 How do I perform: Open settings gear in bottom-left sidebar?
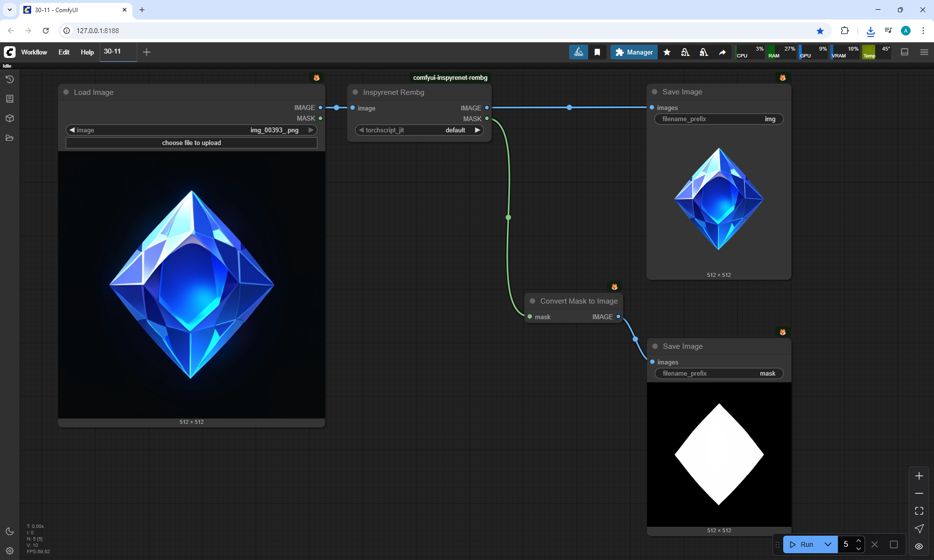tap(9, 551)
